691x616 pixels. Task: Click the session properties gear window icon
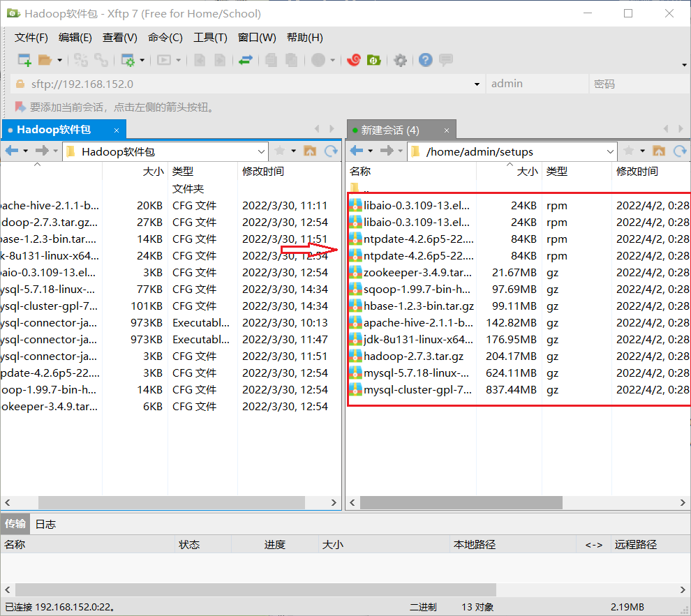click(x=128, y=60)
